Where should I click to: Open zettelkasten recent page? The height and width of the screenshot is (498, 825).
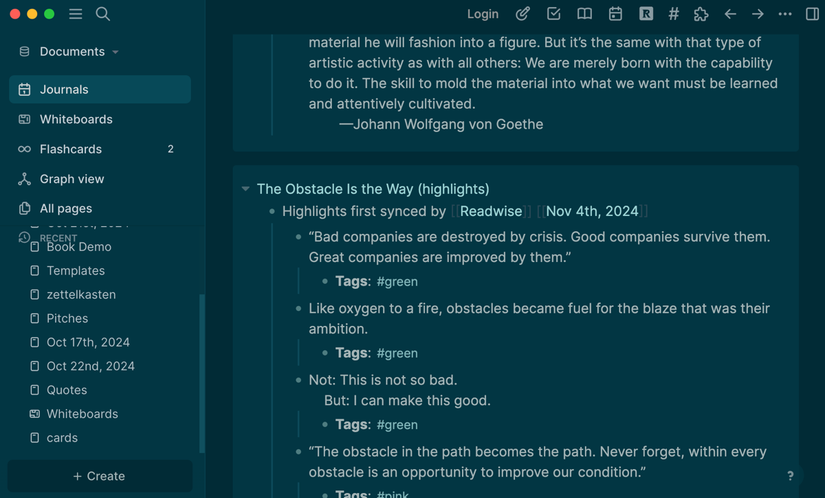point(81,294)
